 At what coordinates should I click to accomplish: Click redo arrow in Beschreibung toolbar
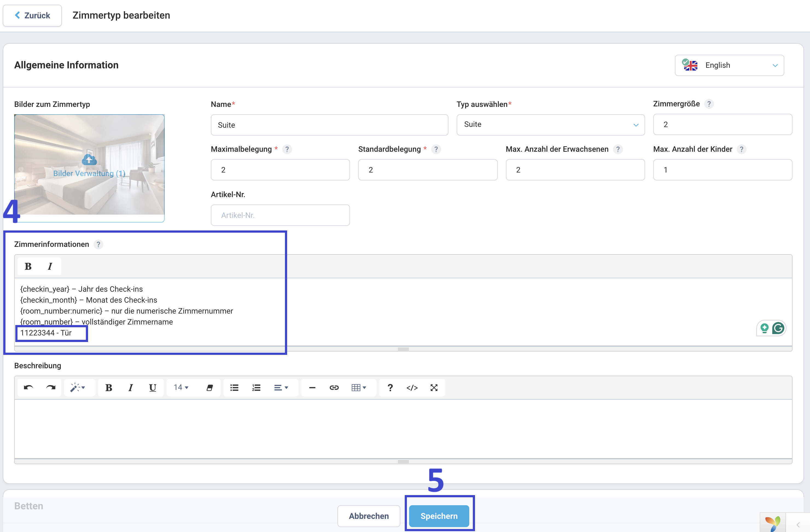51,387
